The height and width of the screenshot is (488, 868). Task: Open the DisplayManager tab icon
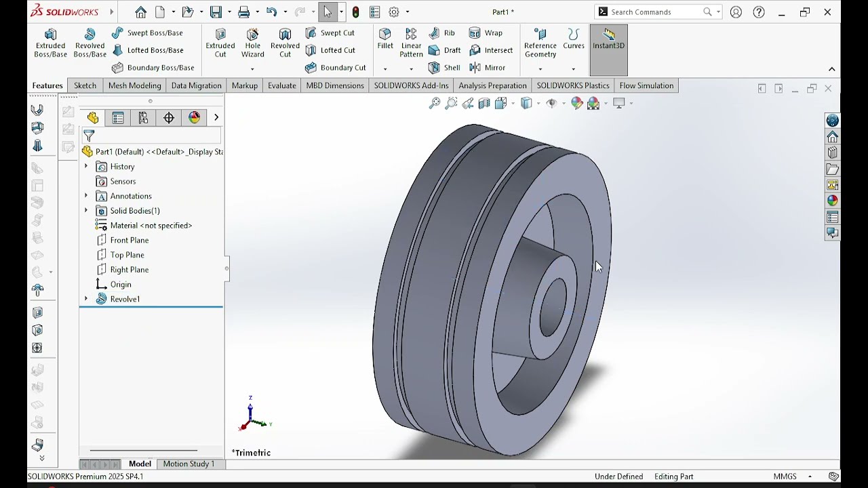[195, 118]
